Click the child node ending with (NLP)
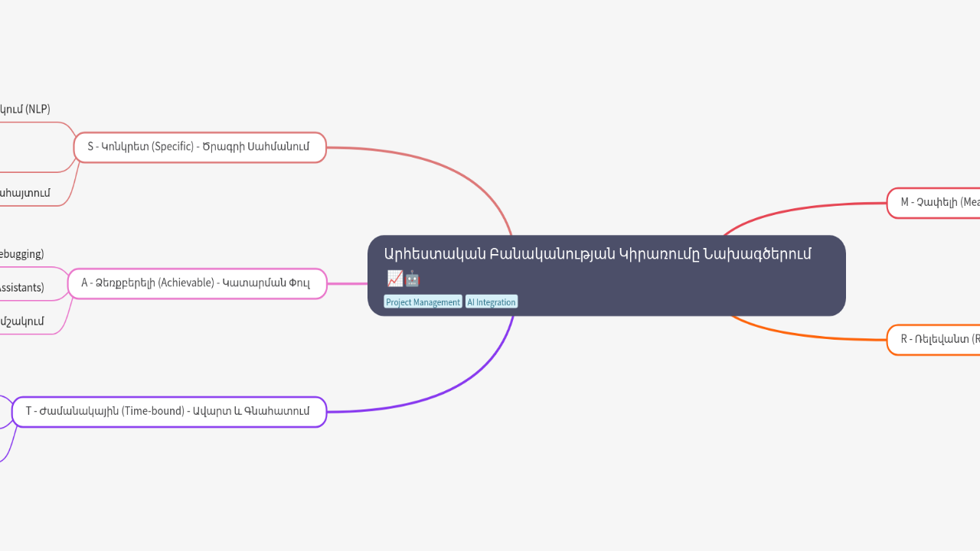 pyautogui.click(x=24, y=109)
